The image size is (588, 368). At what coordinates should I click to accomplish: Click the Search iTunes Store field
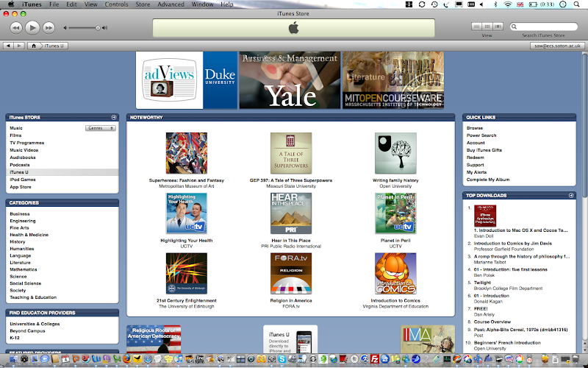(544, 26)
